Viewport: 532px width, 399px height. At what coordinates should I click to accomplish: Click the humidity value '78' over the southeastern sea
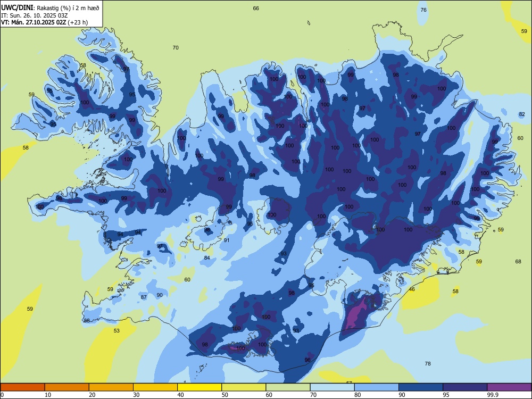pyautogui.click(x=428, y=364)
